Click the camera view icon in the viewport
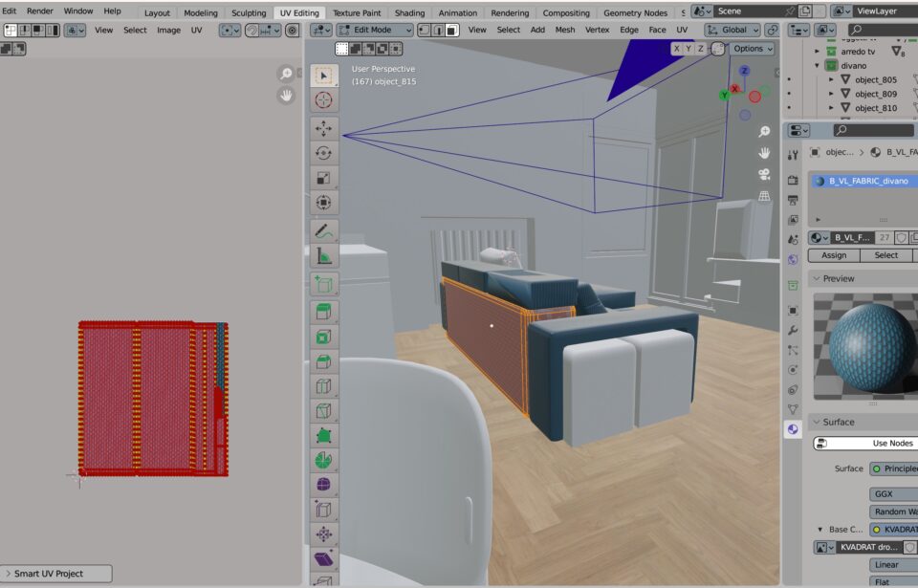This screenshot has height=588, width=918. click(x=764, y=174)
